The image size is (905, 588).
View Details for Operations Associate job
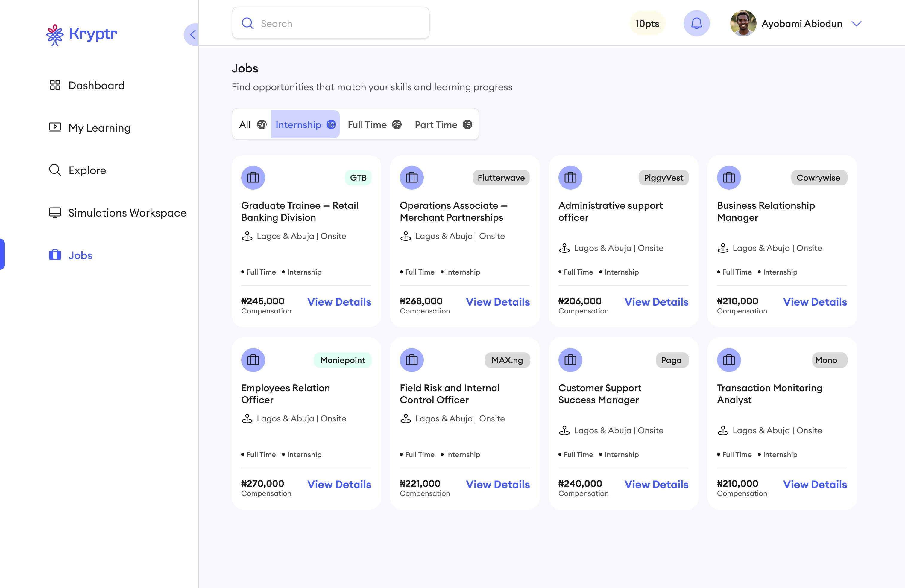tap(498, 302)
